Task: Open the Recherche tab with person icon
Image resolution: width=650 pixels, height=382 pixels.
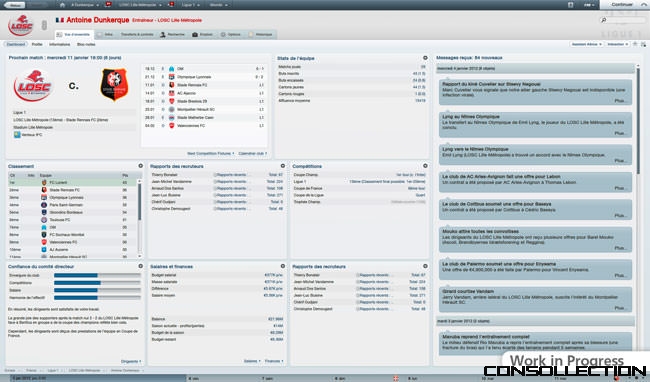Action: point(172,34)
